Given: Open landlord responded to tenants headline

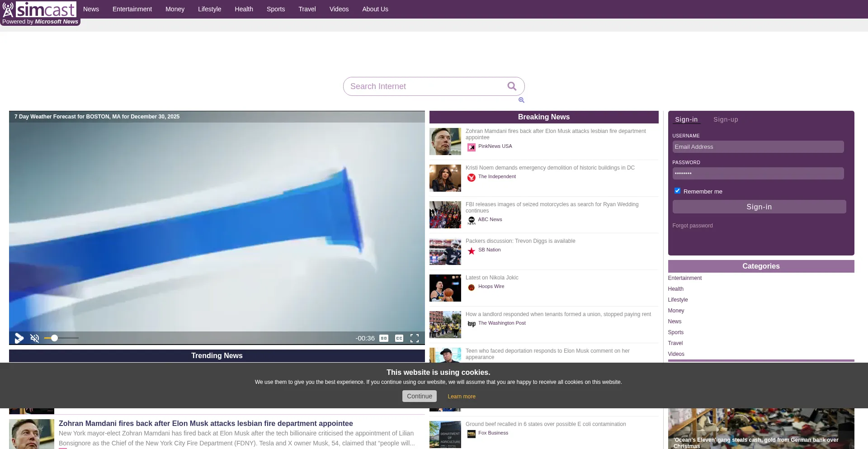Looking at the screenshot, I should coord(558,314).
